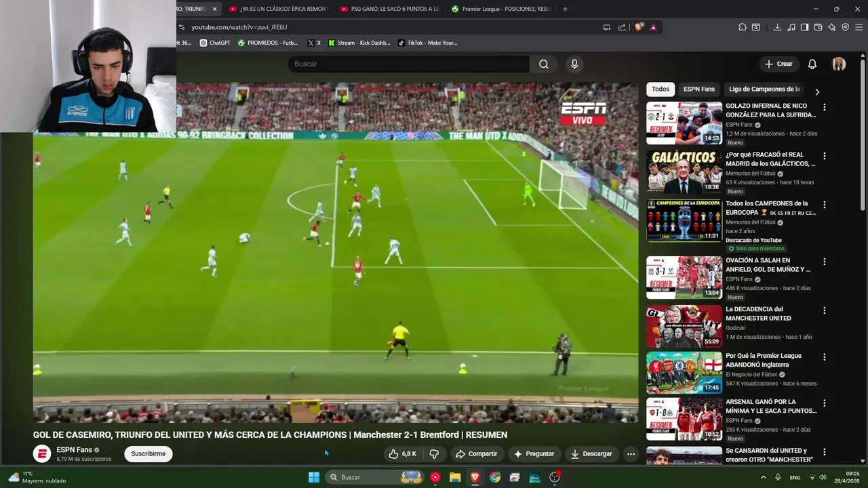The image size is (868, 488).
Task: Click the weather widget 11°C Mayorm. nublado
Action: pyautogui.click(x=37, y=477)
